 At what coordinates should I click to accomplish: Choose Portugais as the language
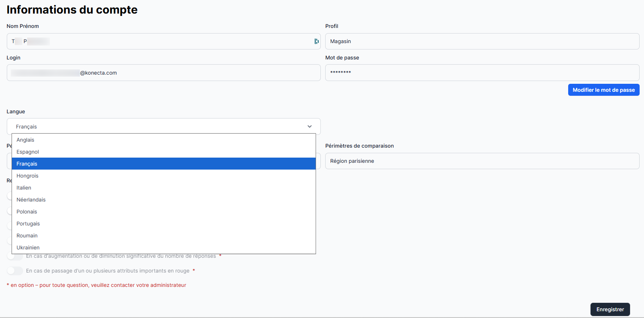click(x=28, y=224)
